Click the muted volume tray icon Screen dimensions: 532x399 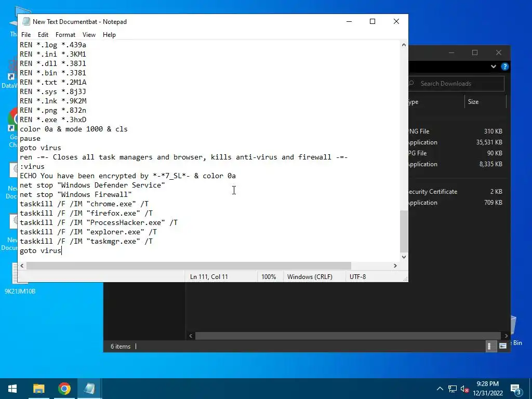[x=465, y=389]
